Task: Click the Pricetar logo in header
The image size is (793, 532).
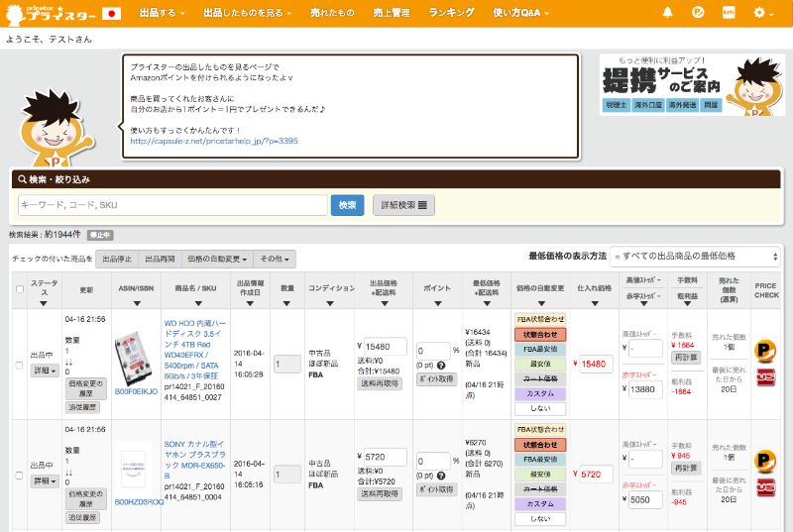Action: tap(51, 14)
